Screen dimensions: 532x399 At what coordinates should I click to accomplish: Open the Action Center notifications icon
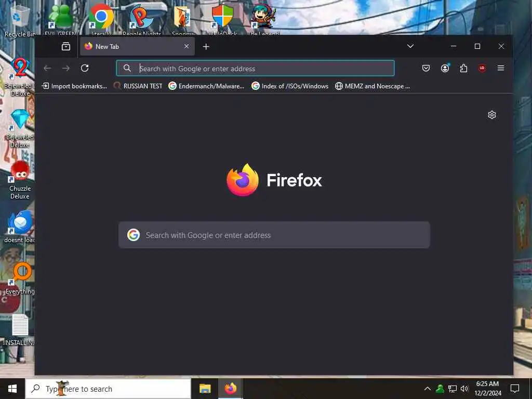pyautogui.click(x=515, y=389)
